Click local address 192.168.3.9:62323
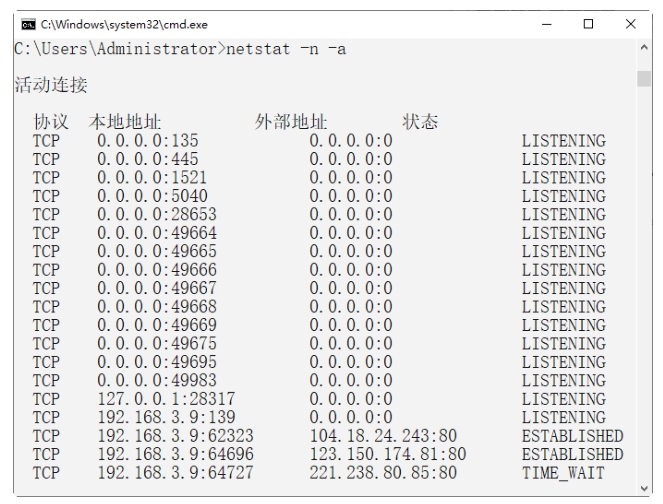 click(x=175, y=436)
